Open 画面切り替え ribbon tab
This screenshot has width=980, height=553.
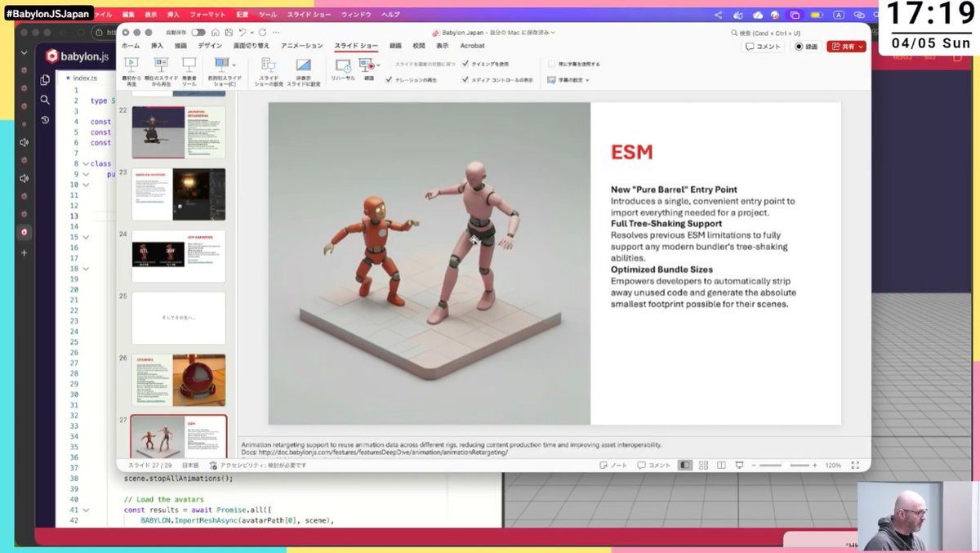[252, 47]
